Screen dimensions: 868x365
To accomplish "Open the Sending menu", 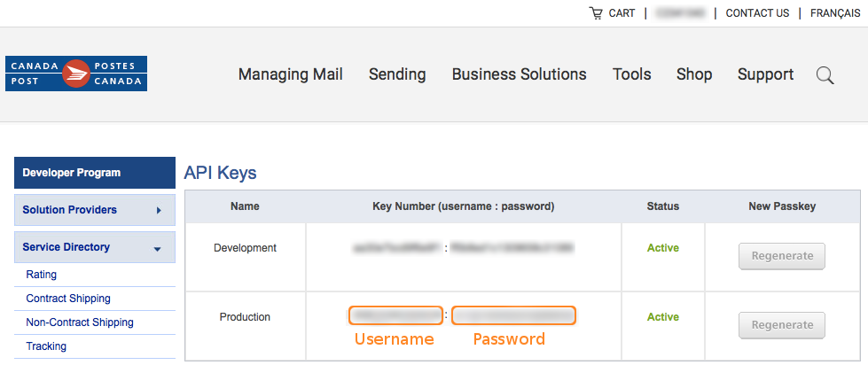I will pos(397,74).
